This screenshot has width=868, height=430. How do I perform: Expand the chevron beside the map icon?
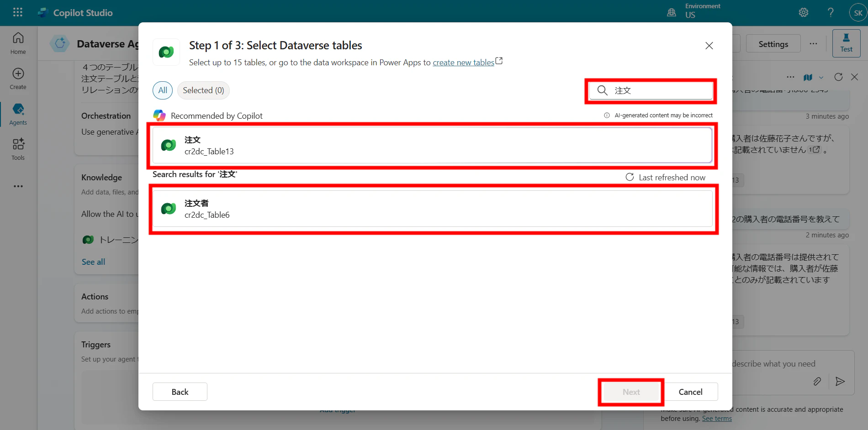tap(821, 77)
